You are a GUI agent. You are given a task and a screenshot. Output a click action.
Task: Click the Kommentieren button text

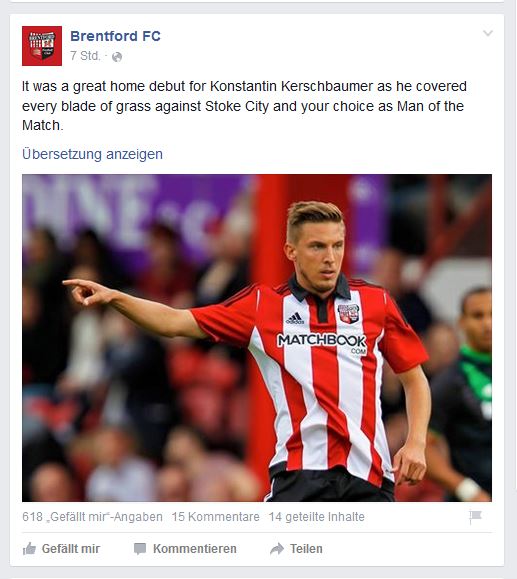(195, 549)
